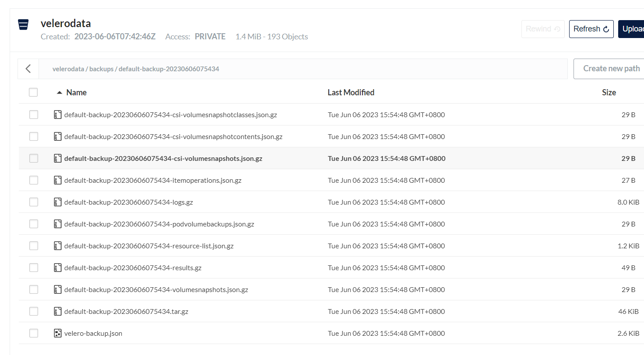Image resolution: width=644 pixels, height=355 pixels.
Task: Check the box for csi-volumesnapshotcontents.json.gz
Action: pyautogui.click(x=34, y=137)
